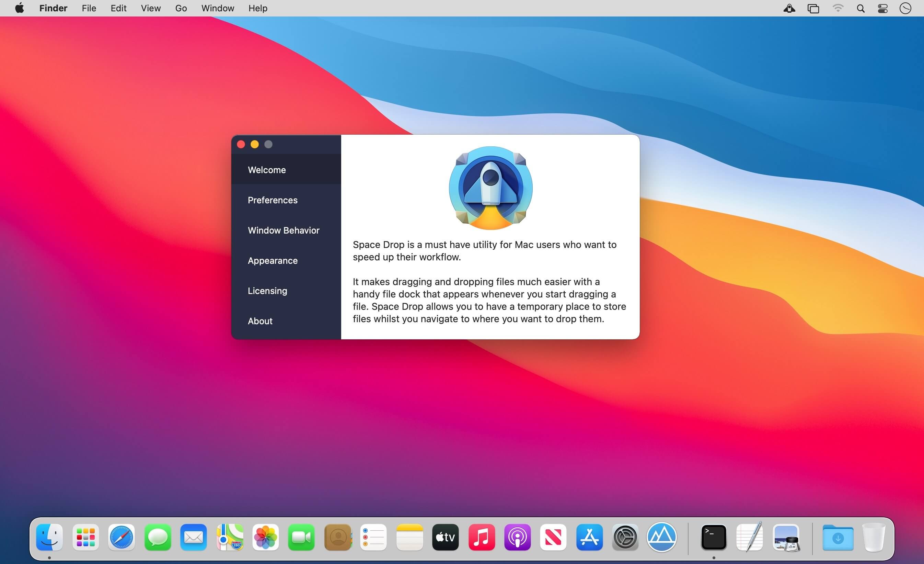Click the 'Space Drop is a must have utility' paragraph

coord(485,251)
